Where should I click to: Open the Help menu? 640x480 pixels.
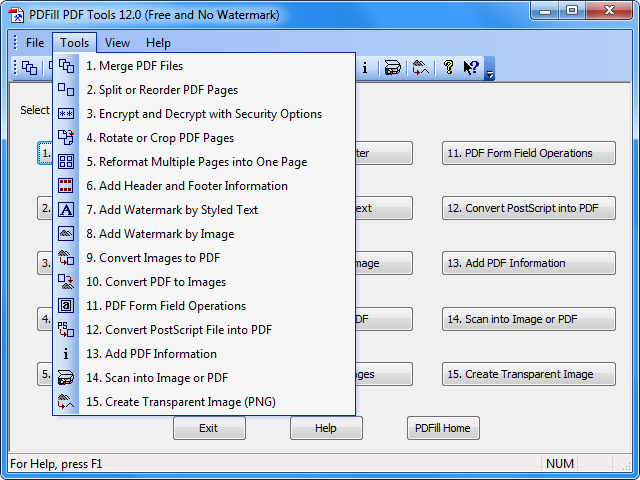pyautogui.click(x=158, y=43)
